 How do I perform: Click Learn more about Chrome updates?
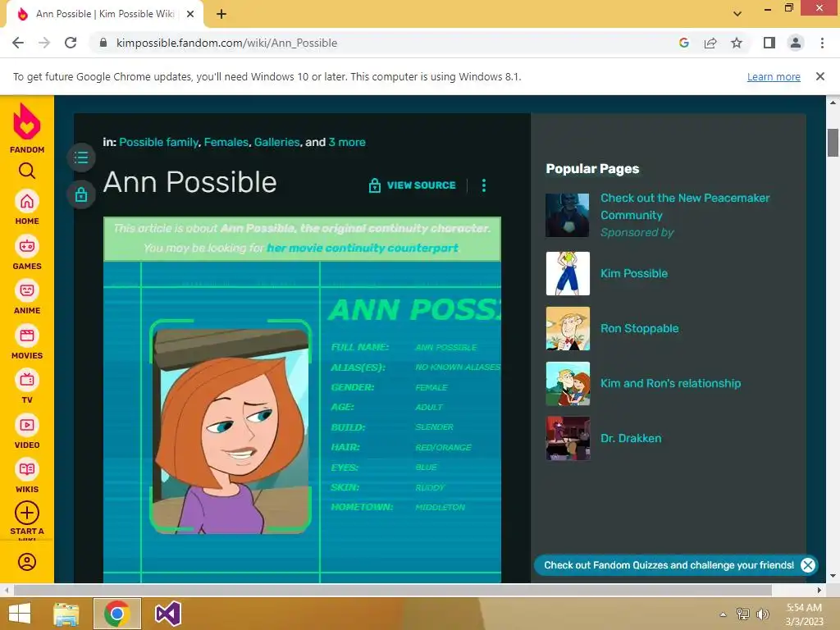point(774,76)
